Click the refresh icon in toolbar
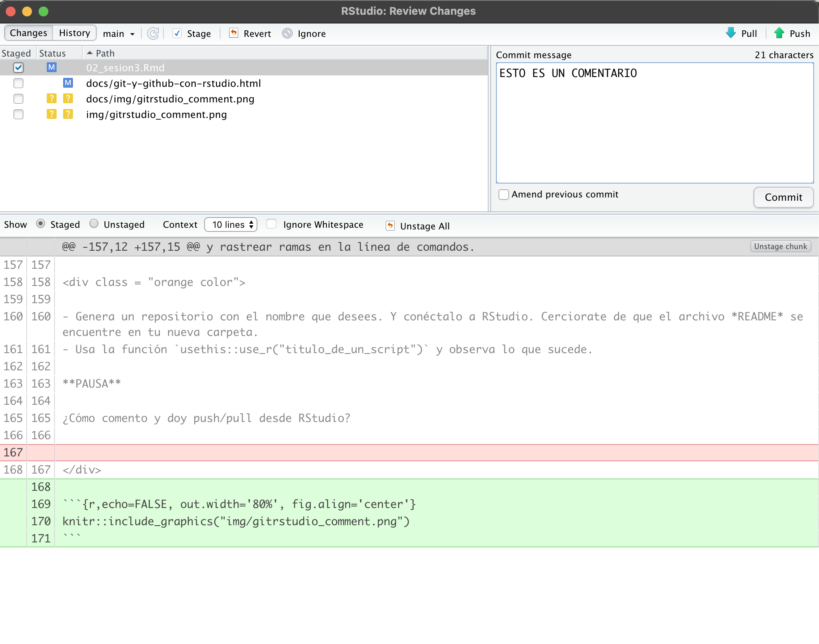 pyautogui.click(x=153, y=34)
